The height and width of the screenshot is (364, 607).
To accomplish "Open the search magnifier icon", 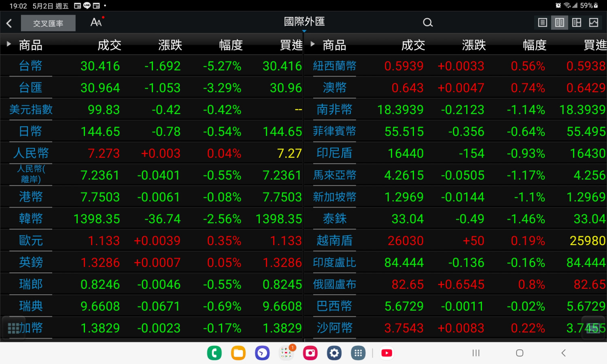I will pos(428,23).
